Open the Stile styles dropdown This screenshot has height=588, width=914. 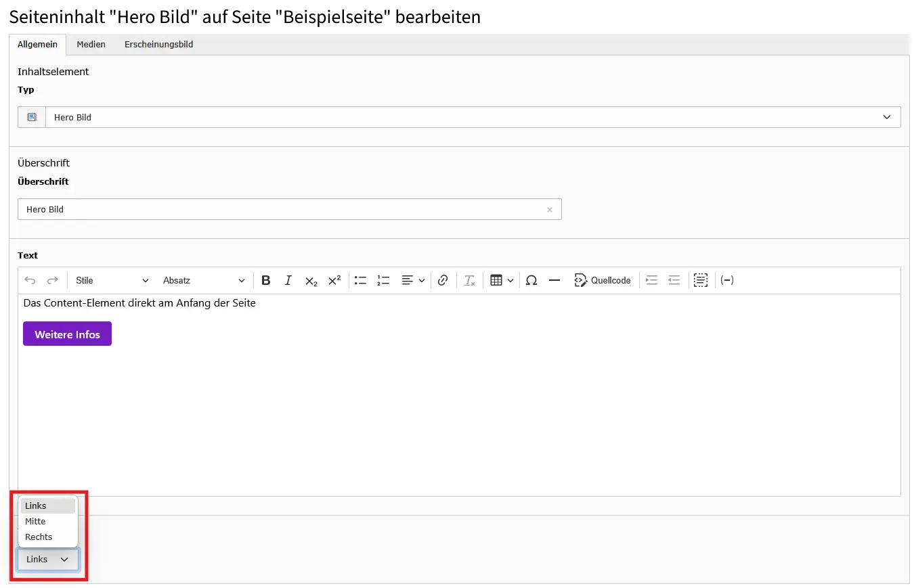pyautogui.click(x=112, y=280)
